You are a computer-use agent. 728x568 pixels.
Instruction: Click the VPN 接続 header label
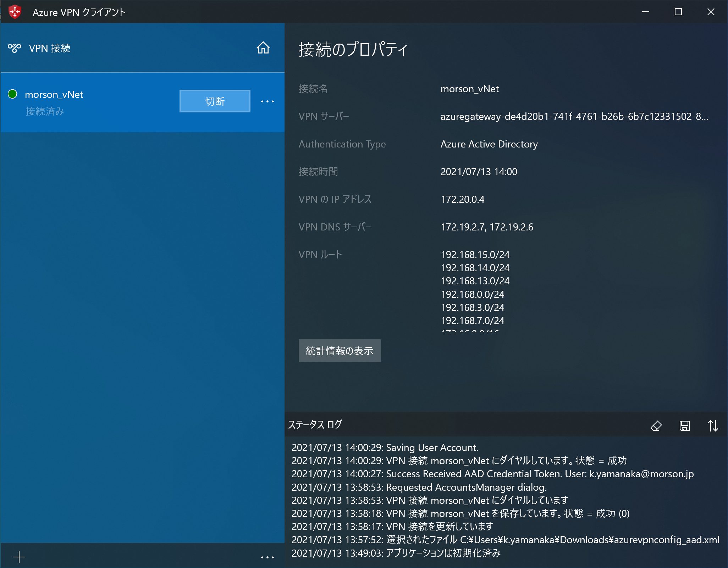pos(50,48)
